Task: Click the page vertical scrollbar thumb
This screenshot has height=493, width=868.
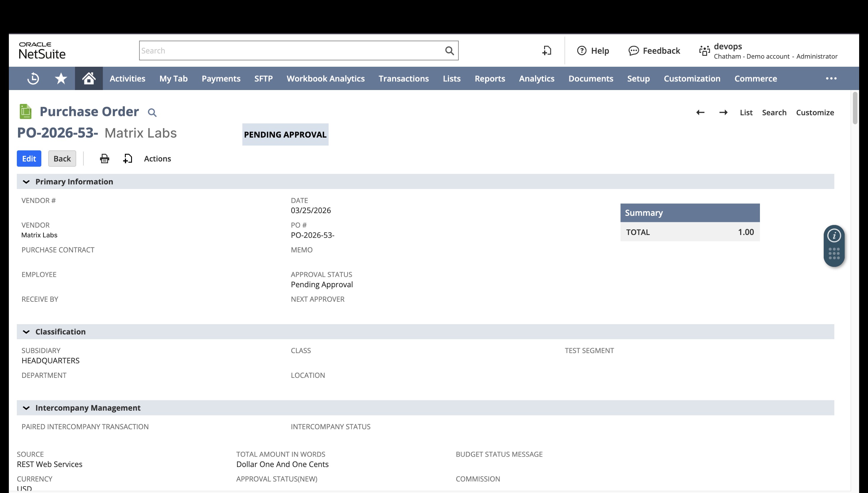Action: pos(855,108)
